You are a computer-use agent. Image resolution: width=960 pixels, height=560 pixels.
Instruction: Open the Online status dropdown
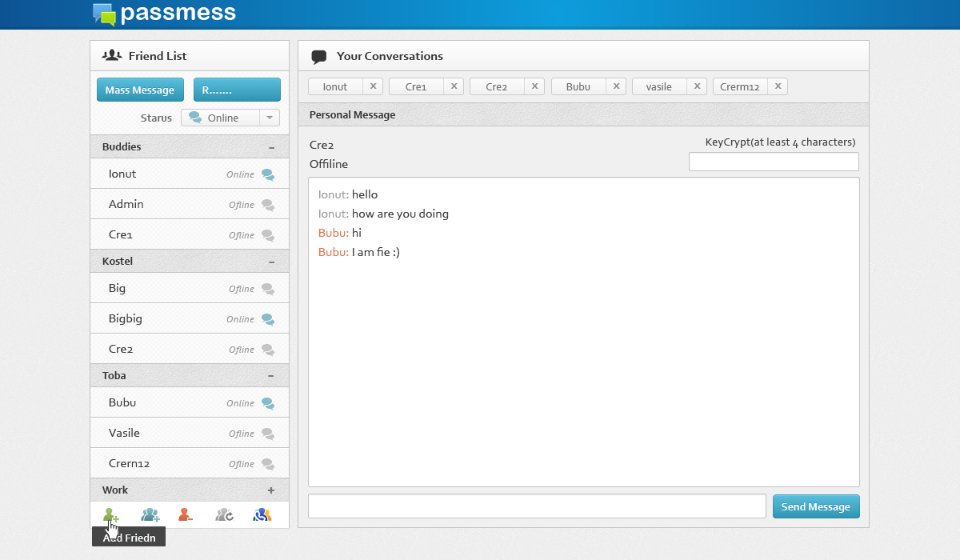(230, 118)
